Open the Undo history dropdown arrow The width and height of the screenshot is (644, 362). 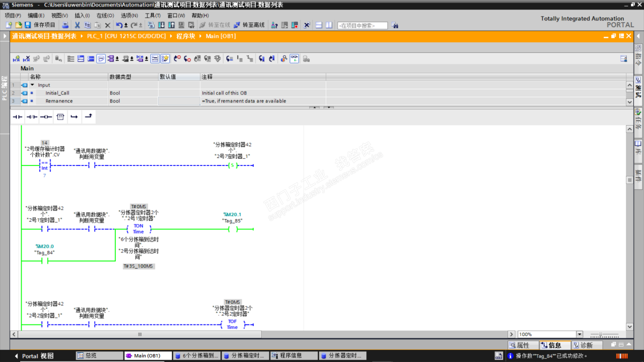click(x=125, y=25)
